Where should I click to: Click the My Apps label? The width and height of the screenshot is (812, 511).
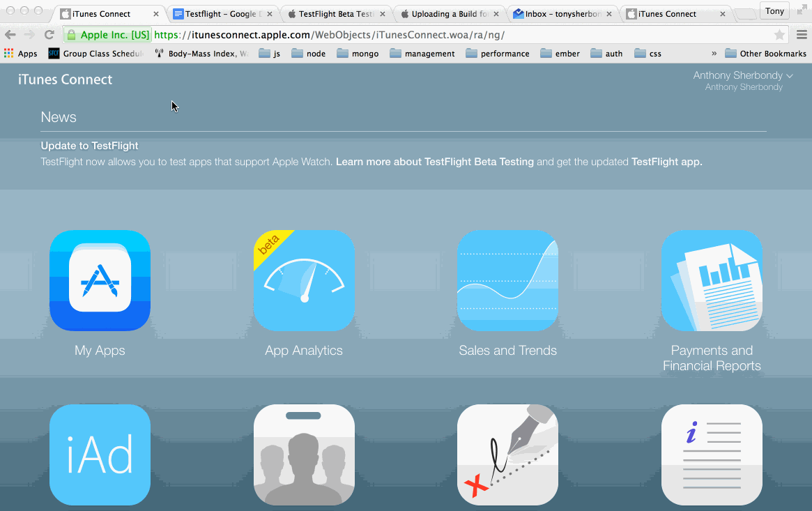point(100,351)
